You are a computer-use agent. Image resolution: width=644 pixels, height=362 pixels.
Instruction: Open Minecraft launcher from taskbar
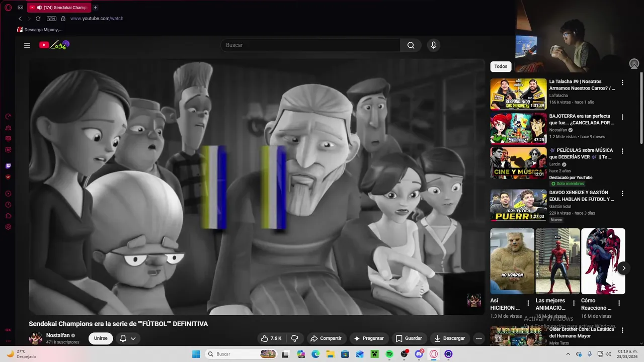click(x=374, y=354)
